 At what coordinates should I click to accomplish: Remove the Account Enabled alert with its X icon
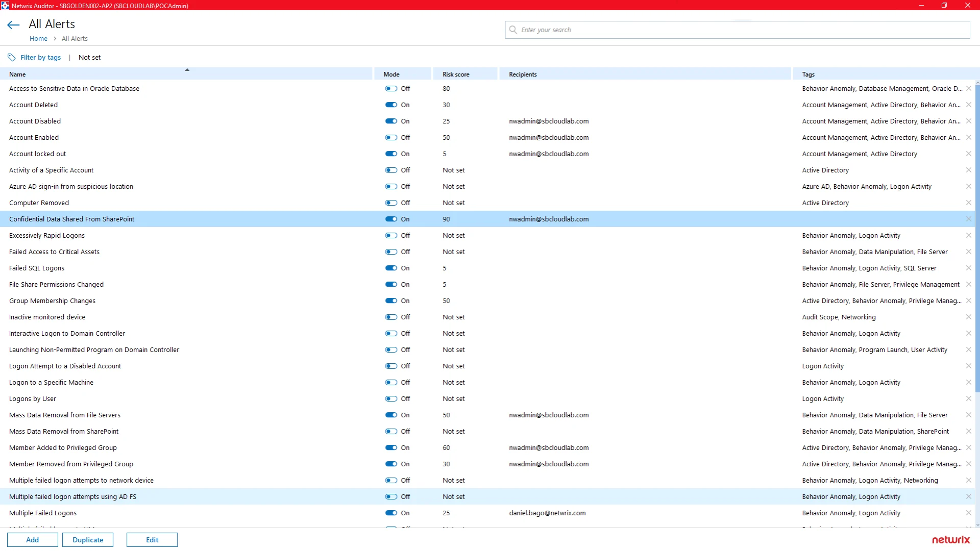pos(968,137)
